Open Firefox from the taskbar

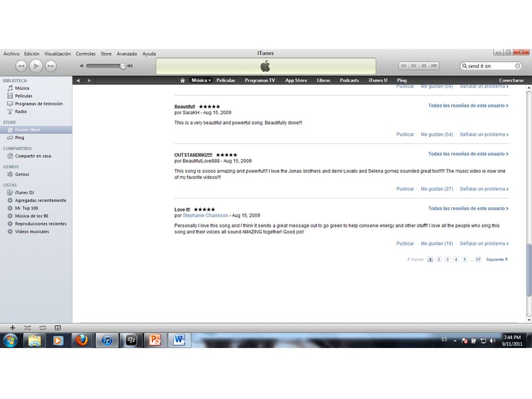coord(81,340)
